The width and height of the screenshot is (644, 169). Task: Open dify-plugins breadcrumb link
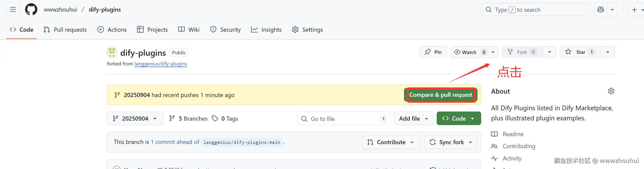pos(105,10)
